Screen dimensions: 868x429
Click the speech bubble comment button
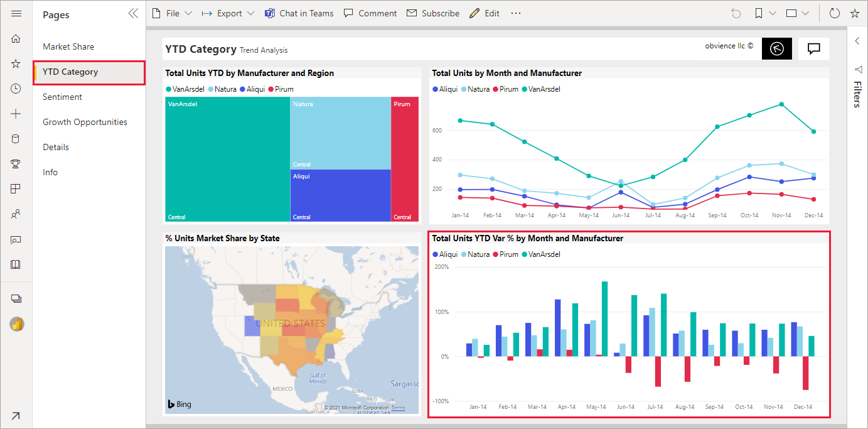point(814,48)
